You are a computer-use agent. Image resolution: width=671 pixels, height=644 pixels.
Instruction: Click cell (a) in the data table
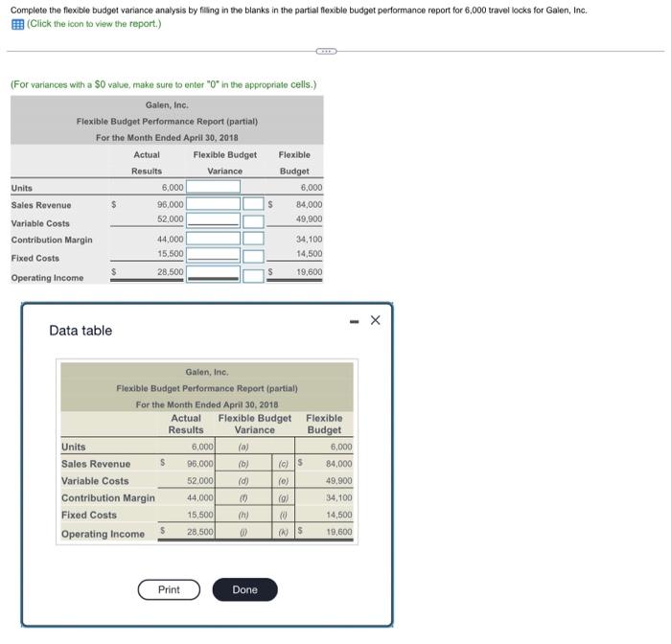243,447
